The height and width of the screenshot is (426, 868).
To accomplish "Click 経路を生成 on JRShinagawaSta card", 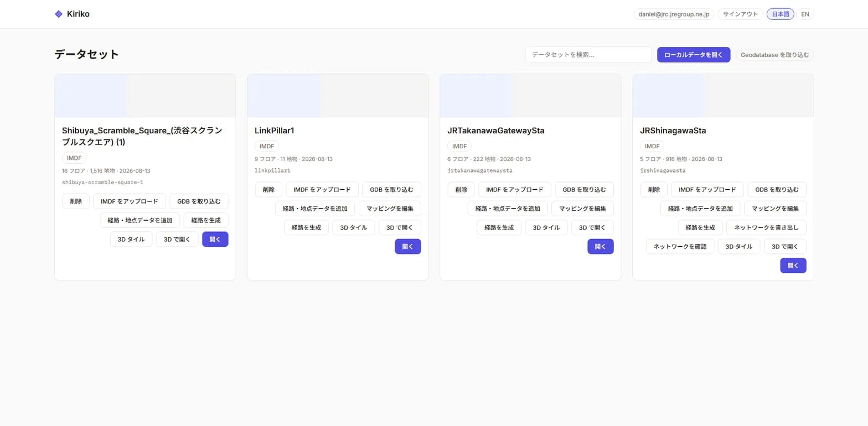I will click(x=700, y=227).
